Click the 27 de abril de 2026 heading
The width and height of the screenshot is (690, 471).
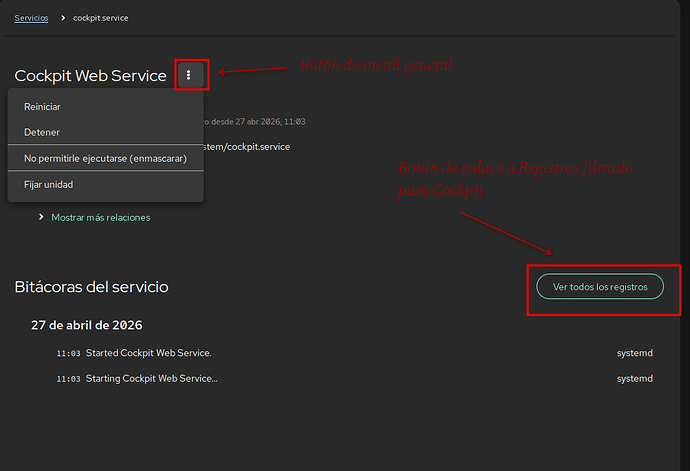click(x=87, y=325)
